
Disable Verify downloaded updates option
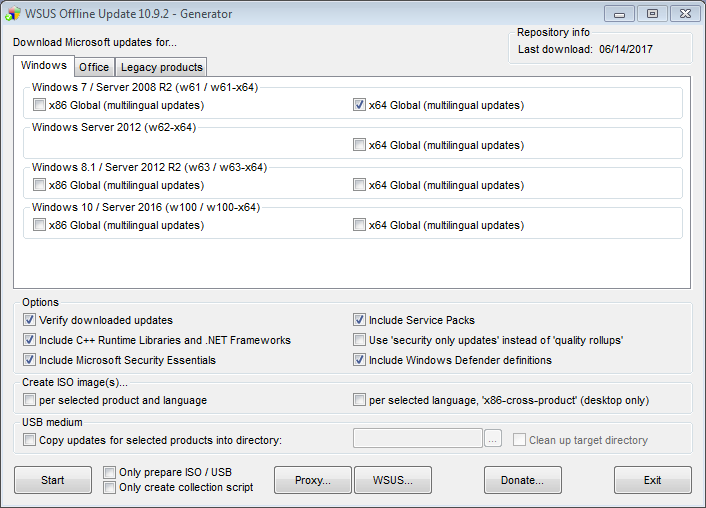coord(29,320)
